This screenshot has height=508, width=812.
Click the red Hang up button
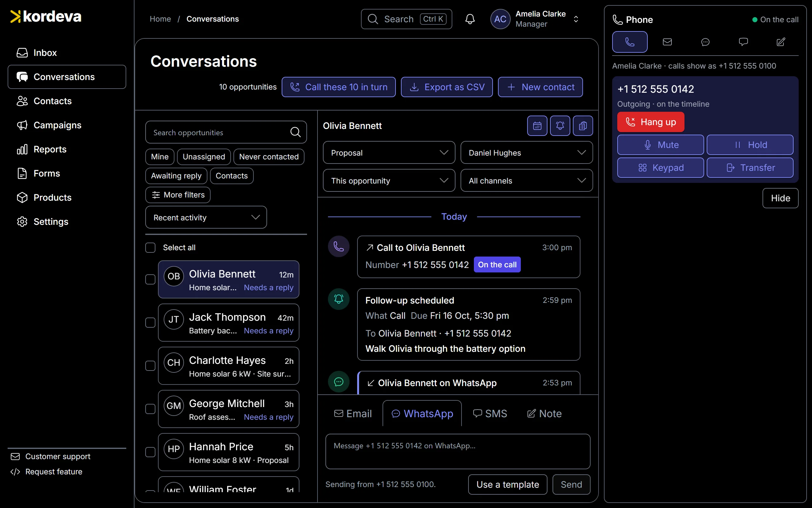tap(651, 122)
